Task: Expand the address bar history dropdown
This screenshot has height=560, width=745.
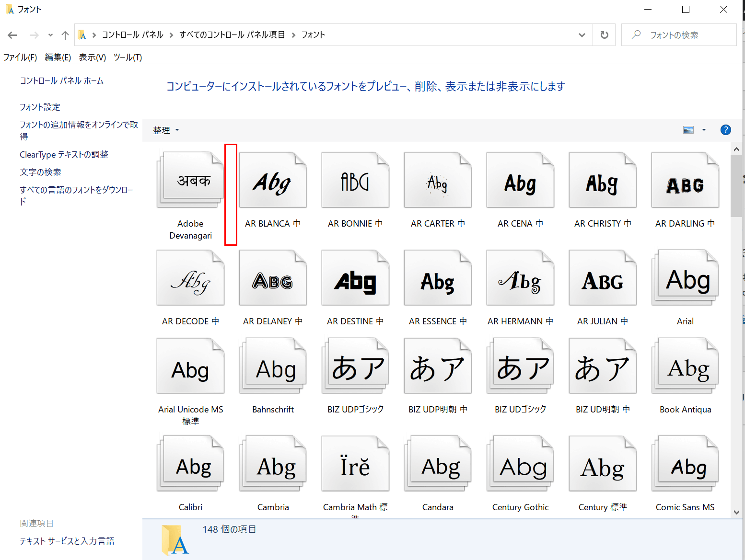Action: [x=582, y=35]
